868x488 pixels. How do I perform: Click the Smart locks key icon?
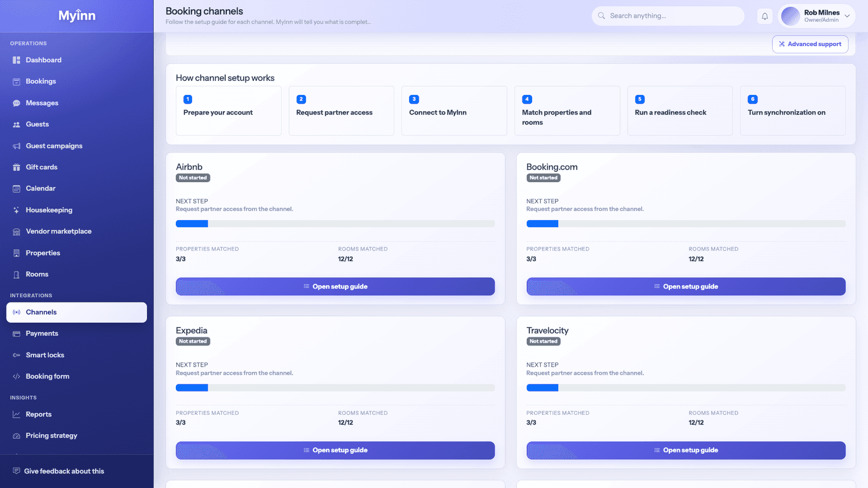[x=16, y=355]
